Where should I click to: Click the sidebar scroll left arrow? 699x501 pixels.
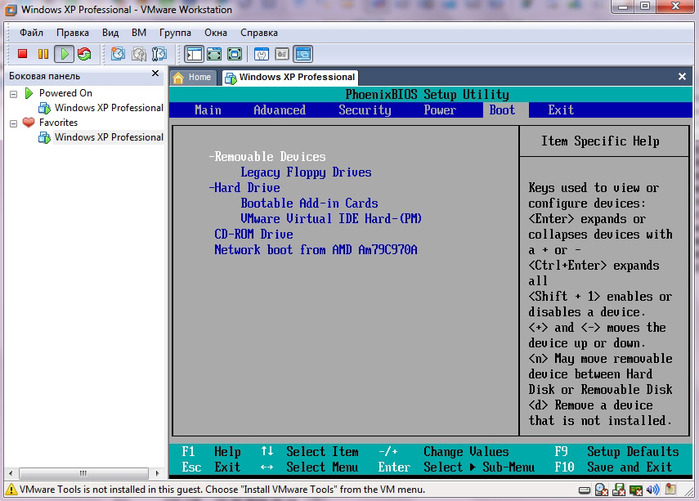(11, 473)
